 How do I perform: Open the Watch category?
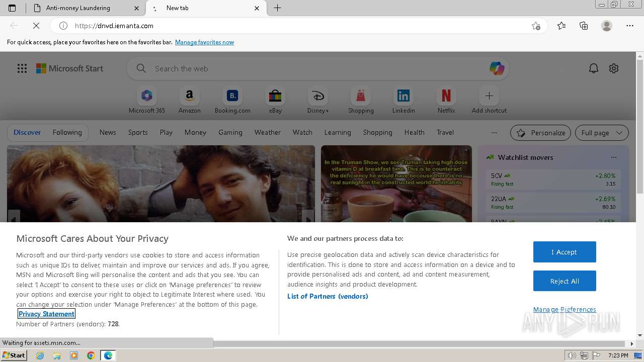(302, 132)
